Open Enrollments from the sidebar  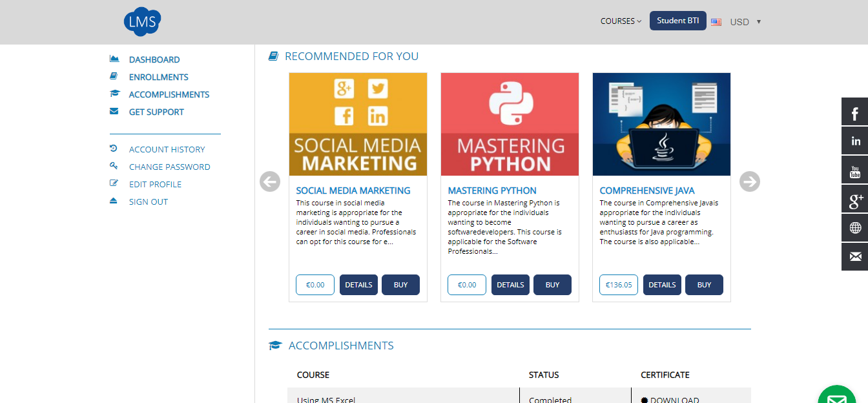(158, 77)
